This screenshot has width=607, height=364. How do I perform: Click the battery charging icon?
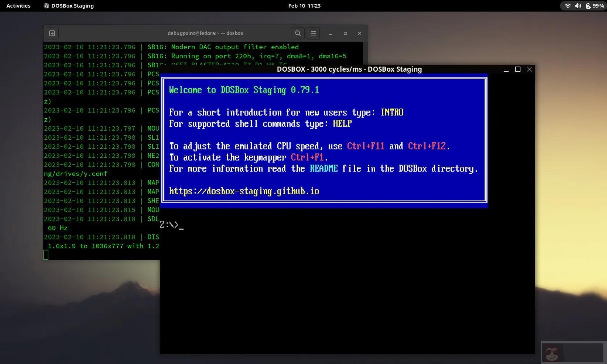(x=588, y=5)
